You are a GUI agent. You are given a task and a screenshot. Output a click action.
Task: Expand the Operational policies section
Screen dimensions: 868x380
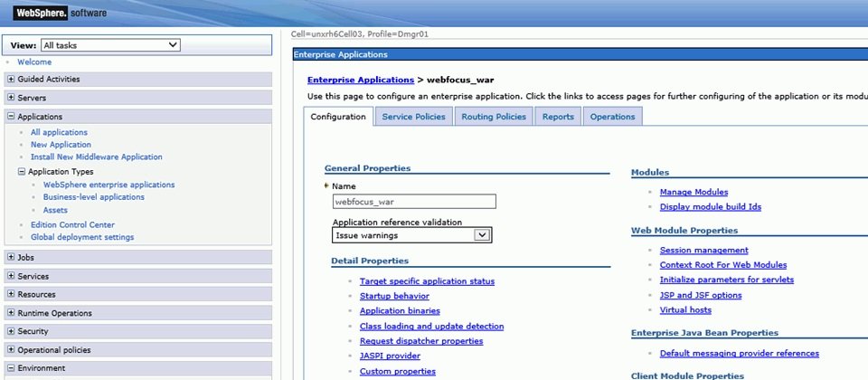click(11, 350)
